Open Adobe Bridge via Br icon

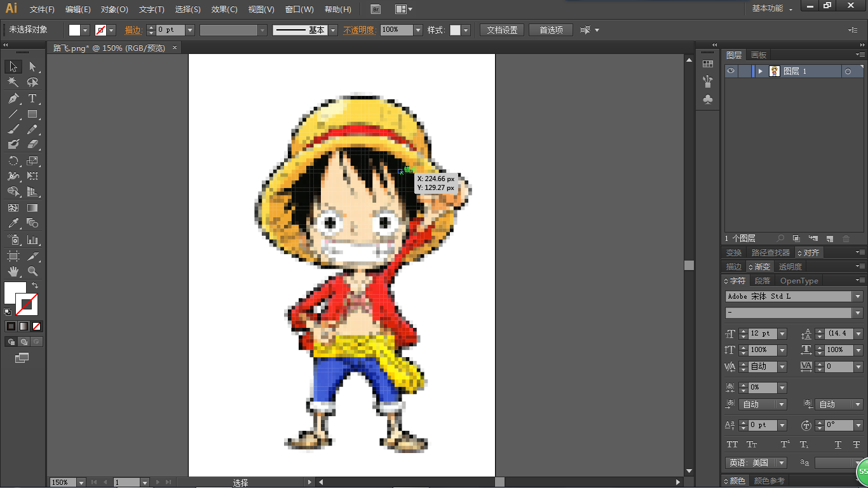(x=376, y=10)
